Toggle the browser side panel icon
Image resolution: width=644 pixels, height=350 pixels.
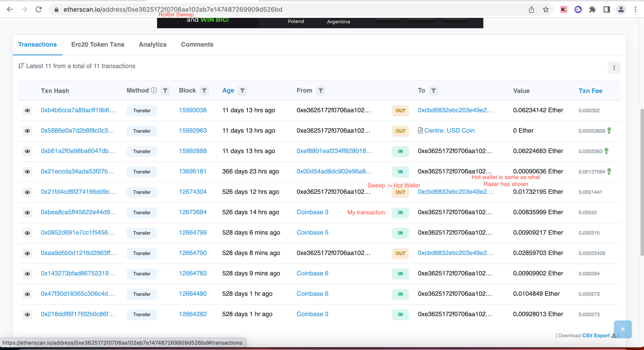point(607,9)
